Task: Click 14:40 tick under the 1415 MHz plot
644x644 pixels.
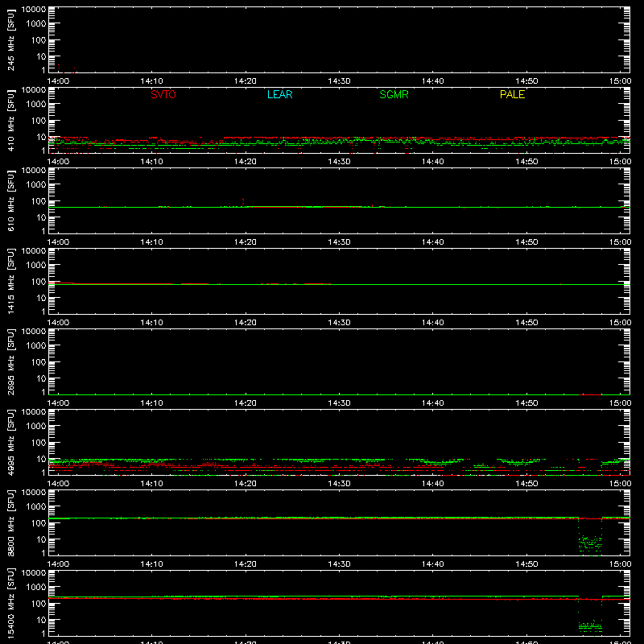Action: click(433, 323)
